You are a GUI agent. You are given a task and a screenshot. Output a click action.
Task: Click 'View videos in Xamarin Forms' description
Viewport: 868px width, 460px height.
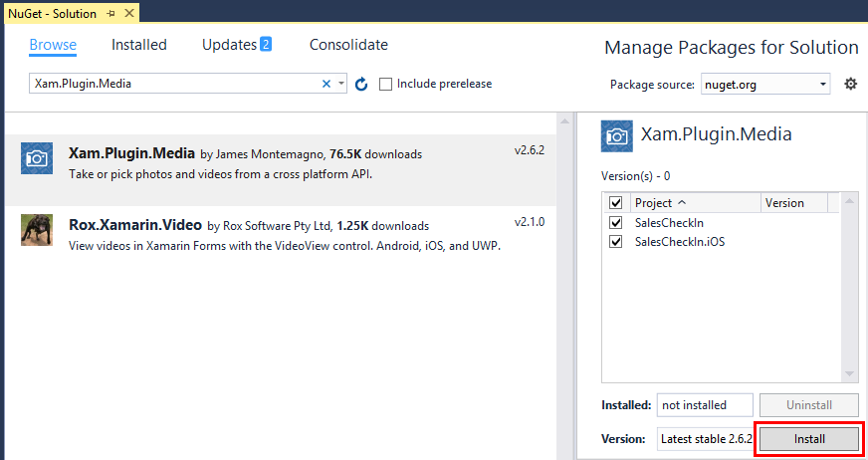pos(285,246)
